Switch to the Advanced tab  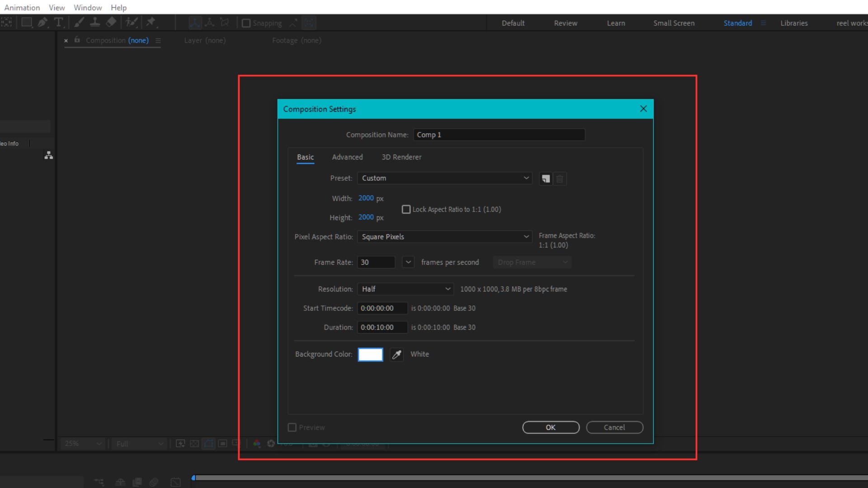click(x=347, y=157)
